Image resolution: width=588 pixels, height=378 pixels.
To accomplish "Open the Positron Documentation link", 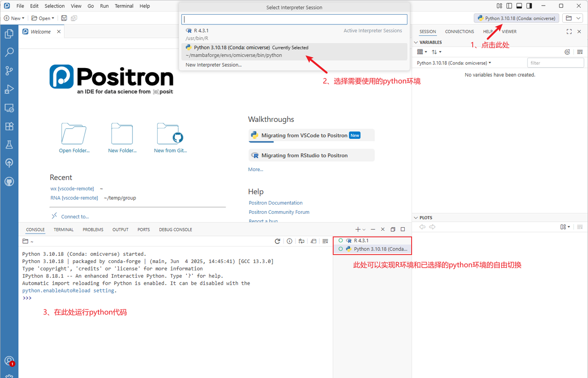I will tap(275, 203).
